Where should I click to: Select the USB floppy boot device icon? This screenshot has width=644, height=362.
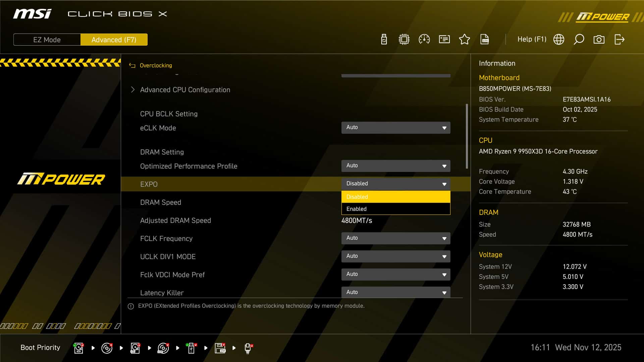point(220,348)
